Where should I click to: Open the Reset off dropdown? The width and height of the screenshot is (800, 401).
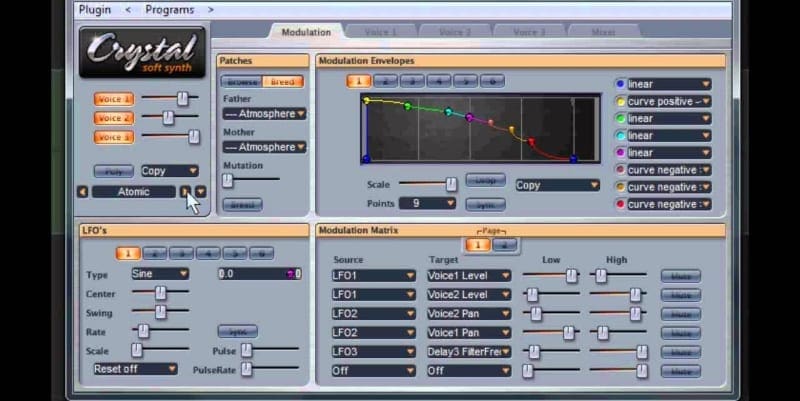pyautogui.click(x=135, y=369)
